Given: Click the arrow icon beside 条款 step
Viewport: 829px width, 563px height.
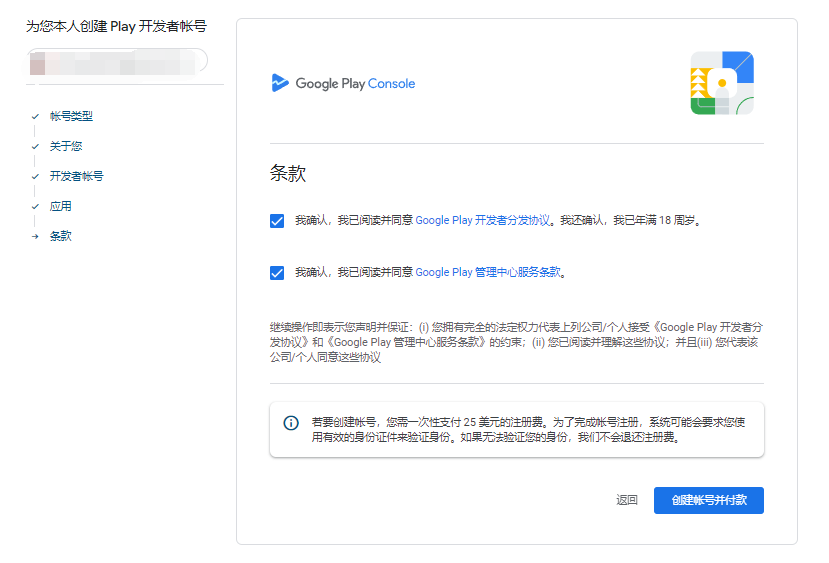Looking at the screenshot, I should [x=35, y=236].
